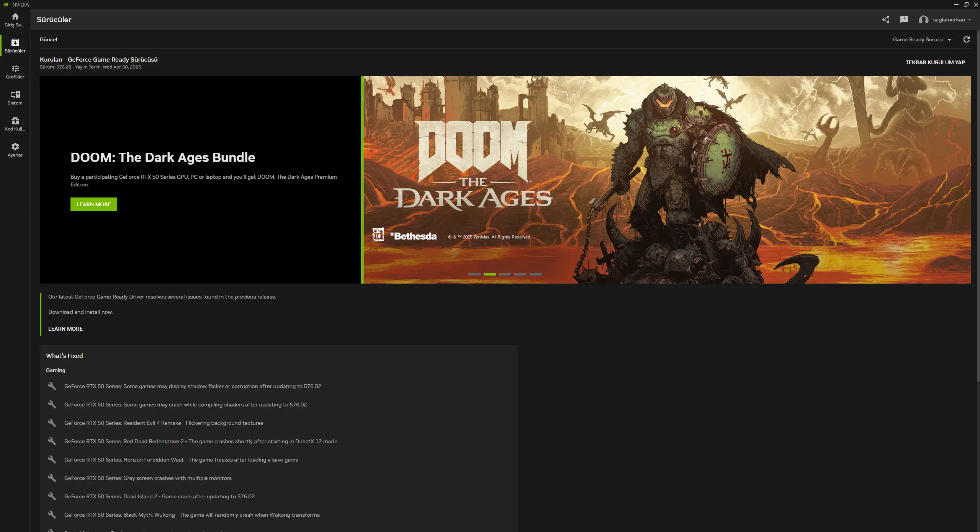Viewport: 980px width, 532px height.
Task: Select Resident Evil 4 Remake flickering textures text
Action: point(164,423)
